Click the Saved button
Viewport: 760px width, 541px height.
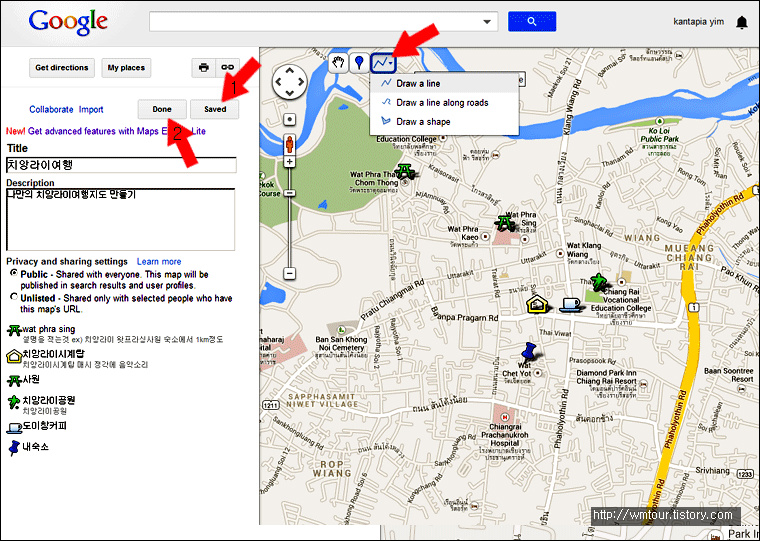[215, 110]
